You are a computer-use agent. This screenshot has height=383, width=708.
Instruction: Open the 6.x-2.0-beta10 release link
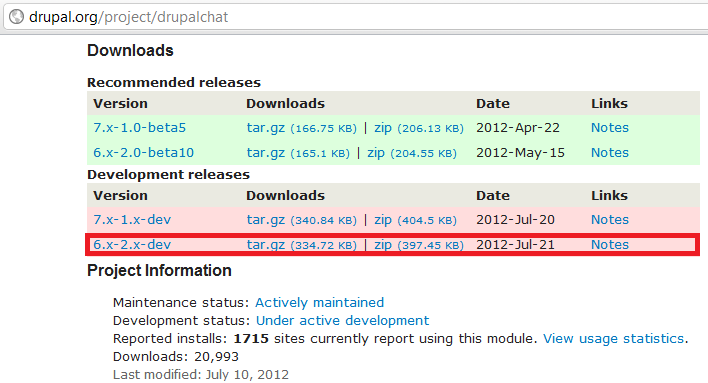click(144, 153)
